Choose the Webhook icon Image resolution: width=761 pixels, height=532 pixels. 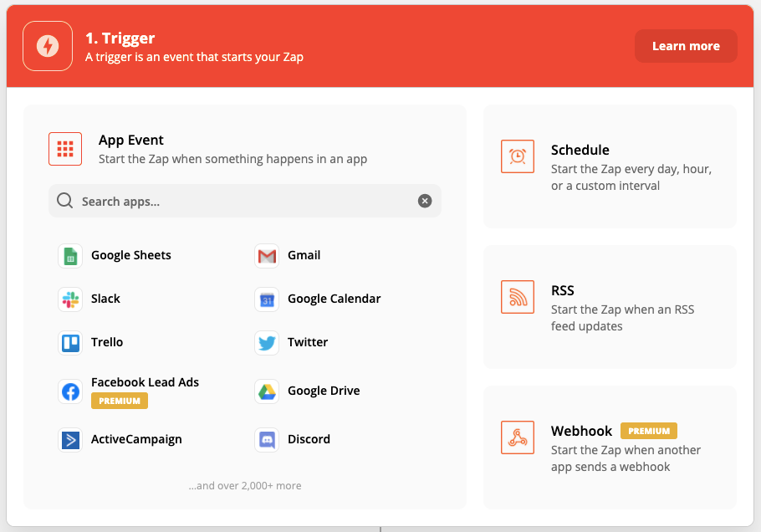[518, 437]
